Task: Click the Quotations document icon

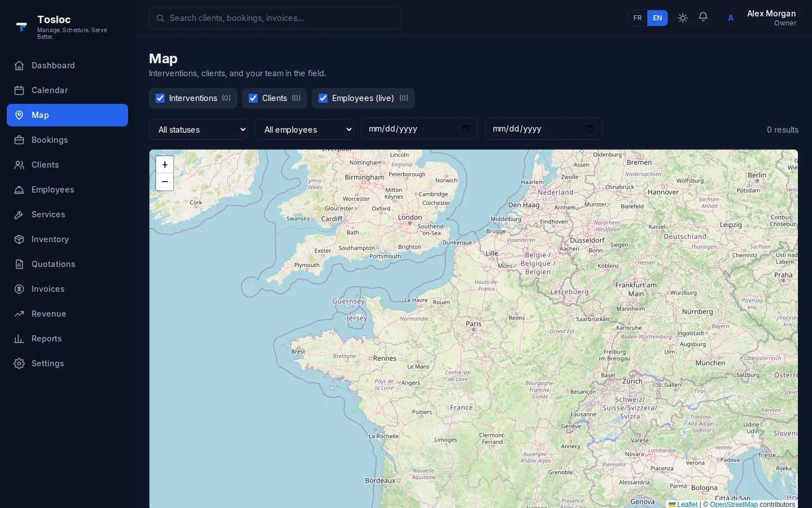Action: point(19,264)
